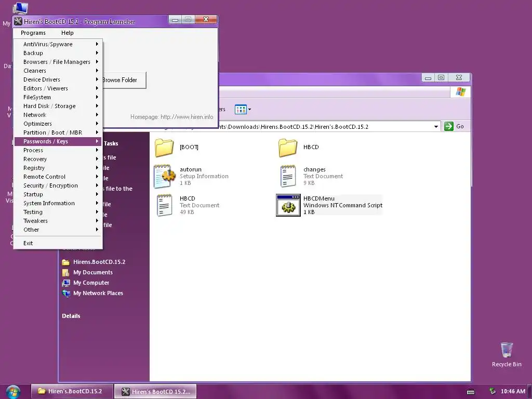Click the Hirens.BootCD.15.2 folder icon in sidebar
The width and height of the screenshot is (532, 399).
pos(66,262)
